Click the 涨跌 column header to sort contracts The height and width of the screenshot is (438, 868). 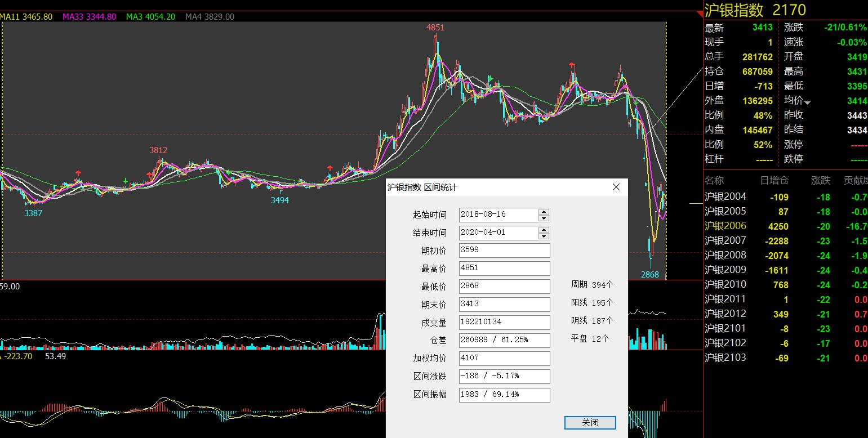click(821, 180)
